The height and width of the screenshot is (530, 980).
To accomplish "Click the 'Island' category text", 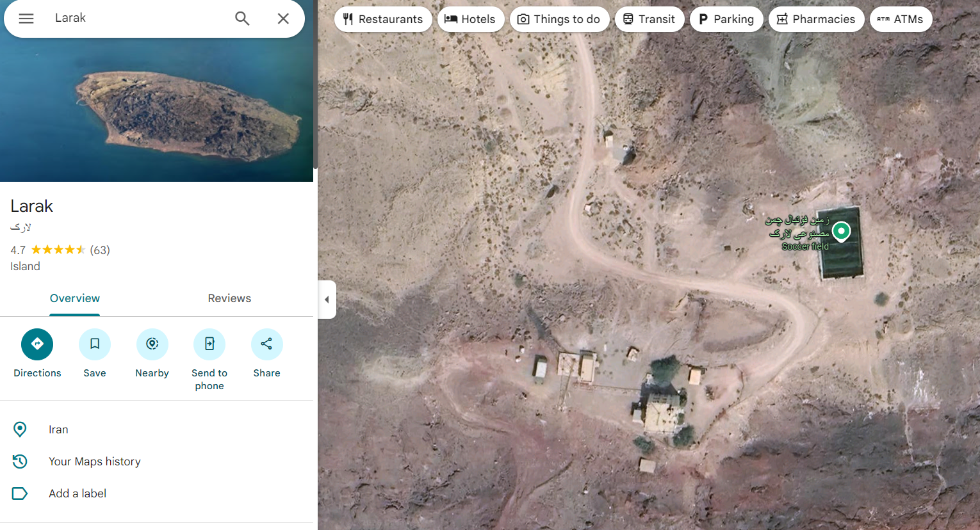I will point(25,266).
